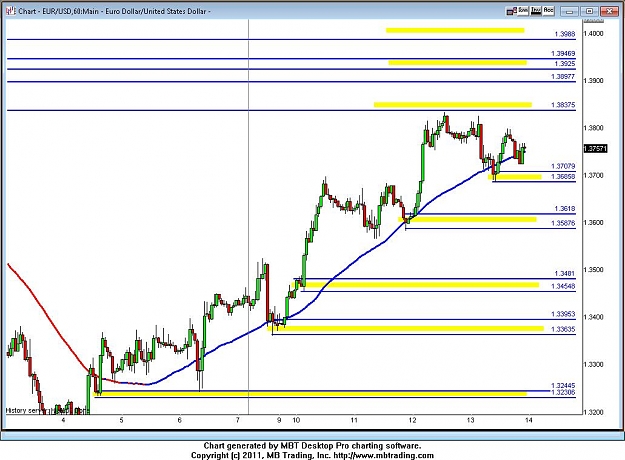Click date label 5 on time axis
The width and height of the screenshot is (625, 460).
(122, 420)
